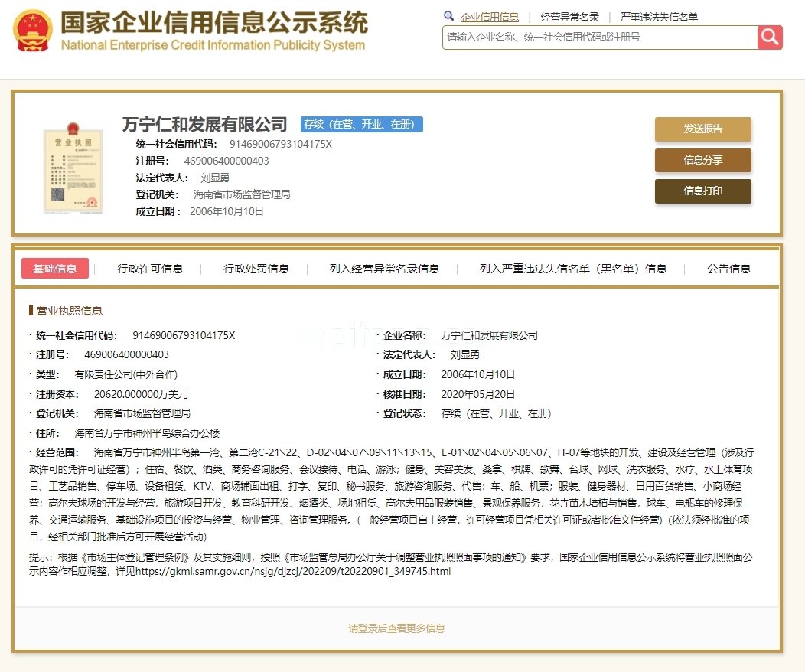
Task: Click the 存续（在营、开业、在册）status badge
Action: point(361,124)
